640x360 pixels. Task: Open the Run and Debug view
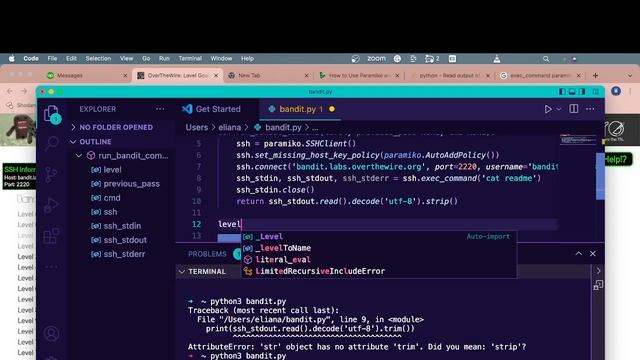tap(51, 205)
